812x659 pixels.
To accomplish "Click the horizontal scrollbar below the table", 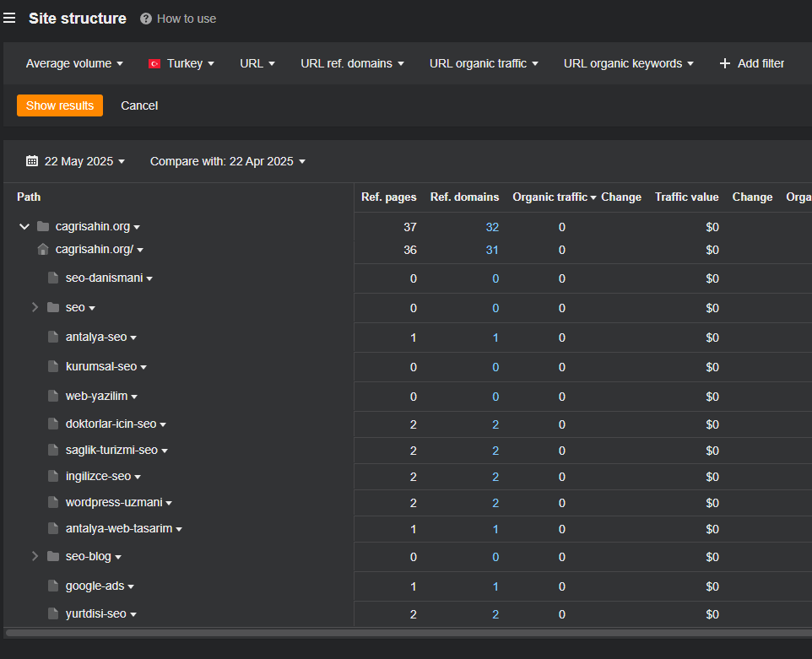I will pos(408,633).
